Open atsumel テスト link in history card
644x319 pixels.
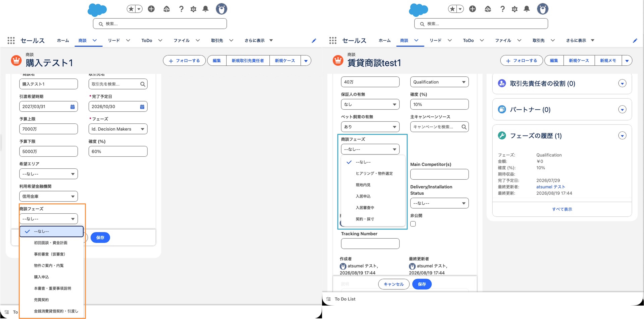tap(551, 187)
